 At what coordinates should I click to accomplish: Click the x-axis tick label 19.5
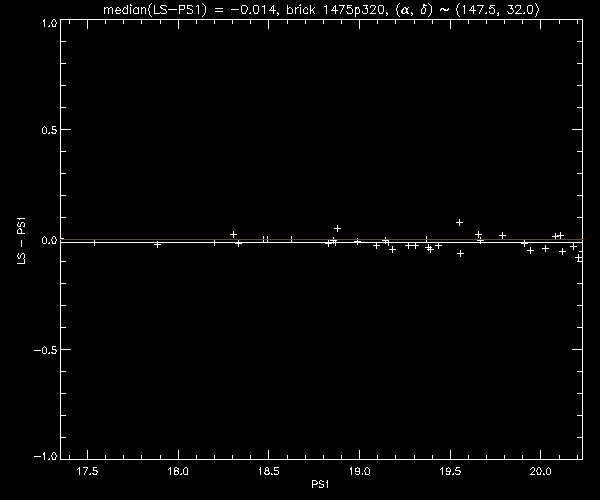[x=450, y=471]
